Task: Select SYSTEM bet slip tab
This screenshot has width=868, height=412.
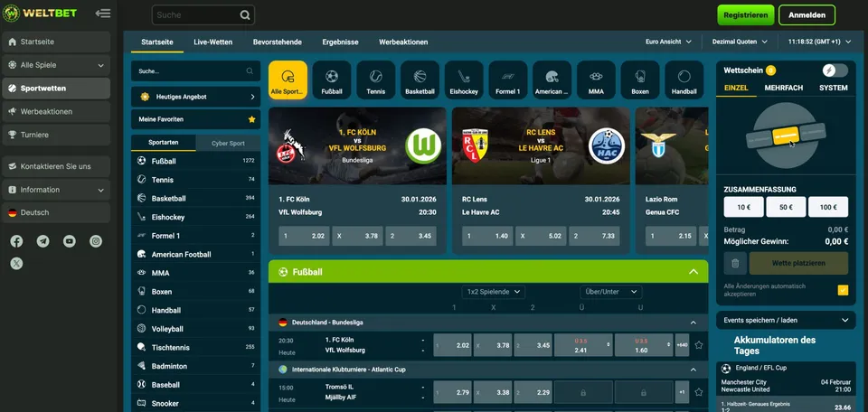Action: [x=833, y=88]
